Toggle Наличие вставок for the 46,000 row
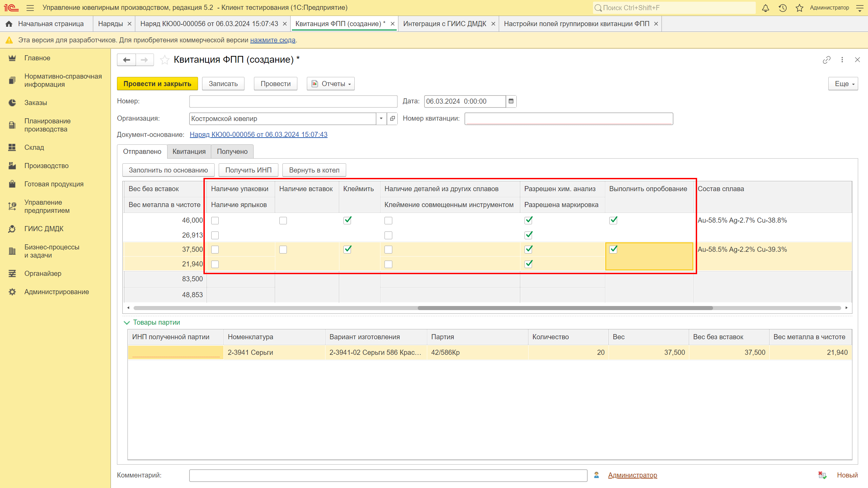The width and height of the screenshot is (868, 488). (x=283, y=221)
